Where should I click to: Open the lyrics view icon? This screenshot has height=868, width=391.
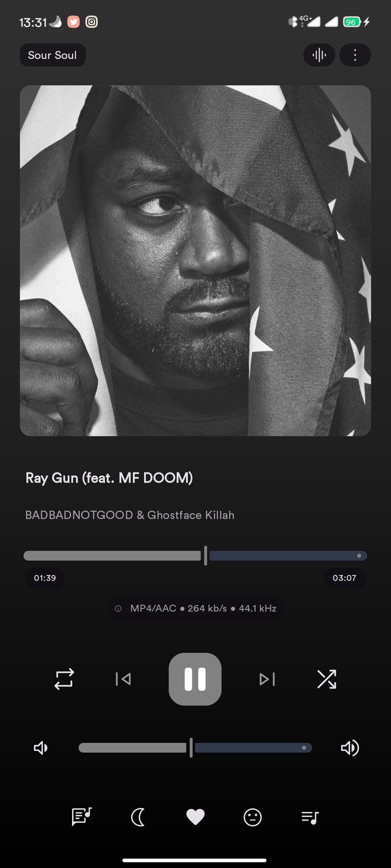tap(82, 817)
